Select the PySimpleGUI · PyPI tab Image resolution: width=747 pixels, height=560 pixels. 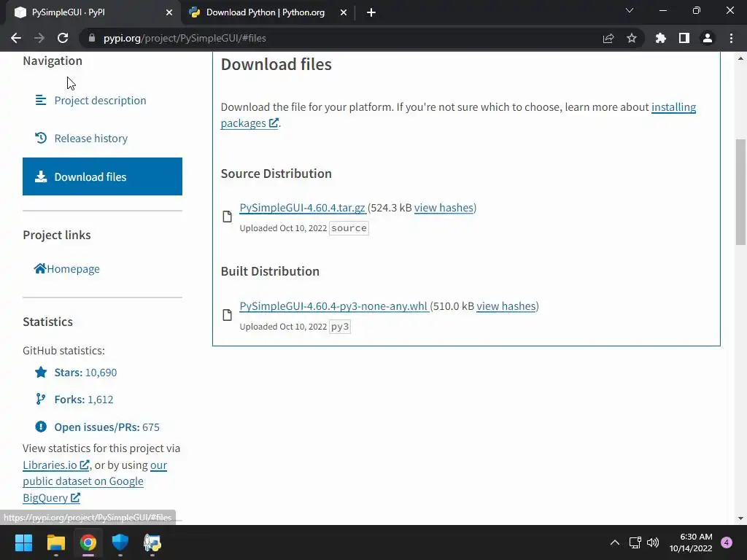pos(93,12)
